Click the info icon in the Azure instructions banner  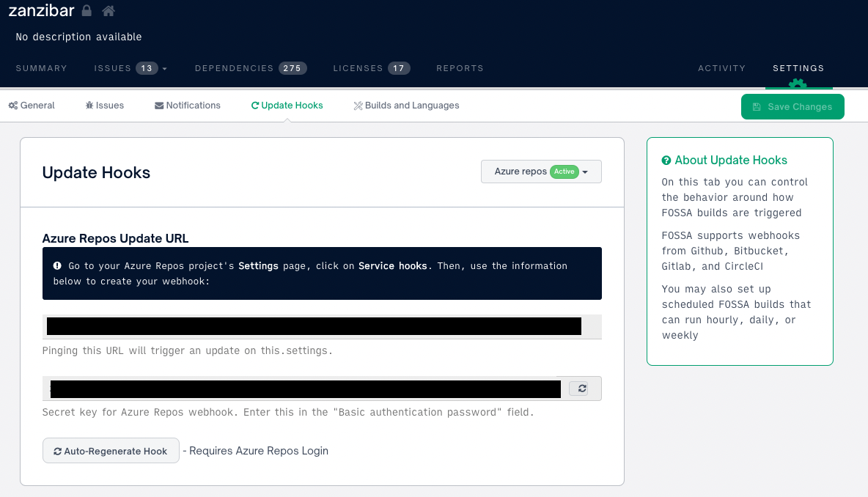pos(57,265)
